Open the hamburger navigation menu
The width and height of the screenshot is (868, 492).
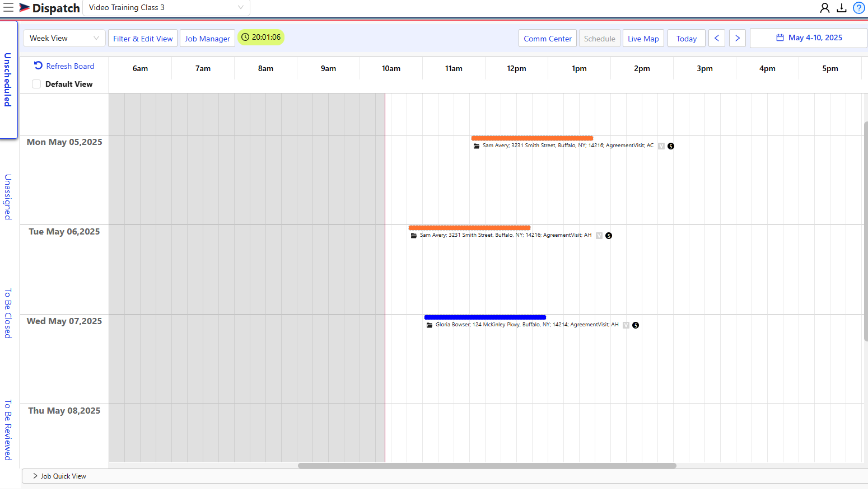point(8,8)
